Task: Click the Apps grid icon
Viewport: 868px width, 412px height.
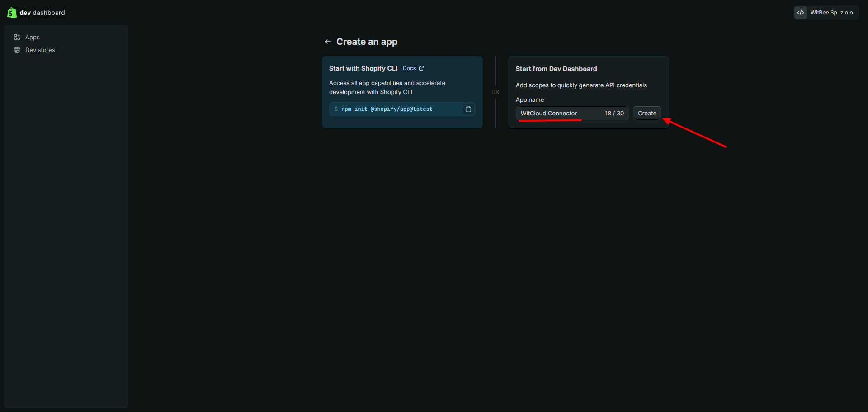Action: click(17, 37)
